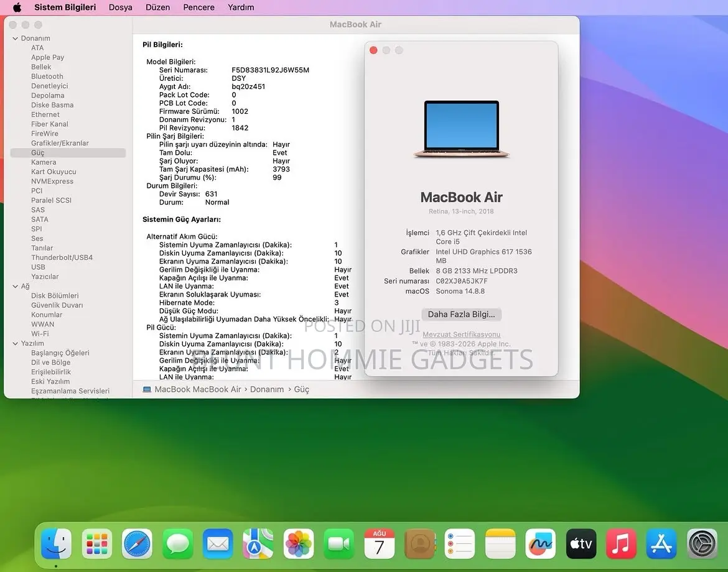Image resolution: width=728 pixels, height=572 pixels.
Task: Collapse the Yazılım section
Action: pos(16,343)
